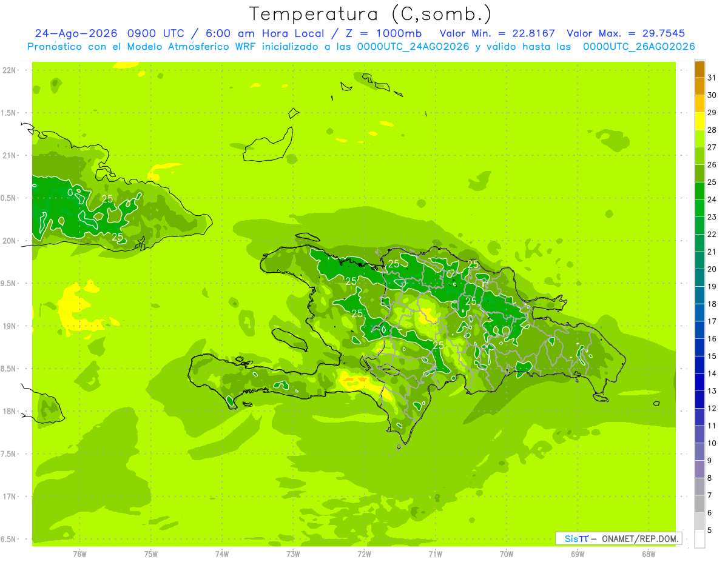Image resolution: width=728 pixels, height=562 pixels.
Task: Click the 'Valor Min. = 22.8167' value
Action: pyautogui.click(x=498, y=33)
